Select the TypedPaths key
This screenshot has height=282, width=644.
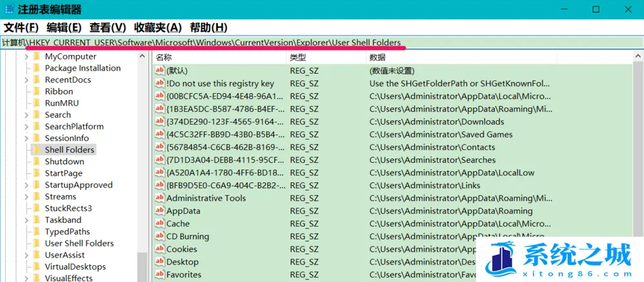67,232
